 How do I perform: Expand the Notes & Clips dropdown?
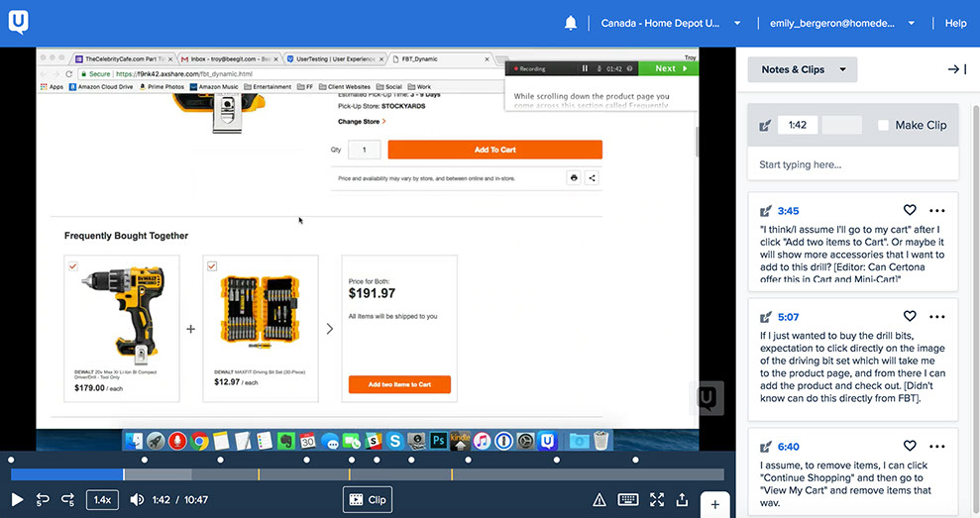pyautogui.click(x=803, y=69)
